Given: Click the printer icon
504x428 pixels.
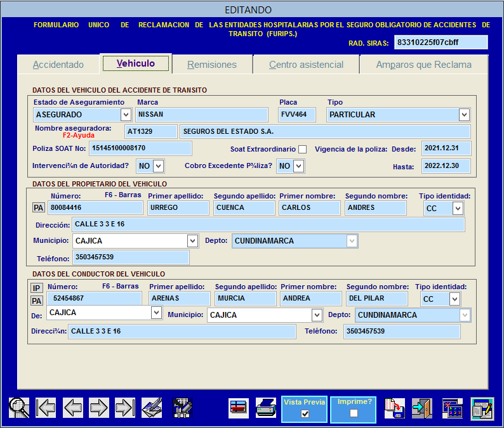Looking at the screenshot, I should pyautogui.click(x=266, y=408).
